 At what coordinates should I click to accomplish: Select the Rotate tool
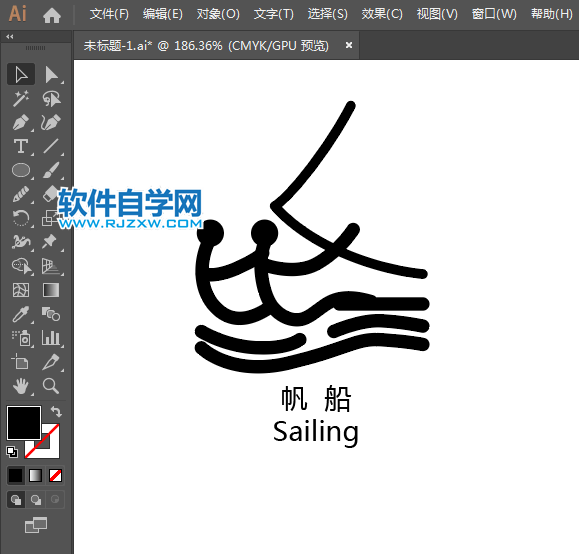pos(21,218)
